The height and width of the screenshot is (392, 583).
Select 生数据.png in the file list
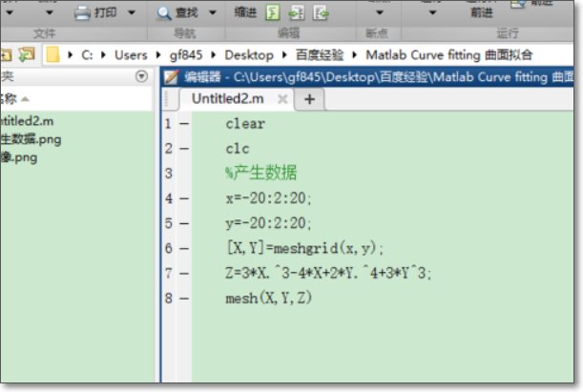pyautogui.click(x=31, y=139)
